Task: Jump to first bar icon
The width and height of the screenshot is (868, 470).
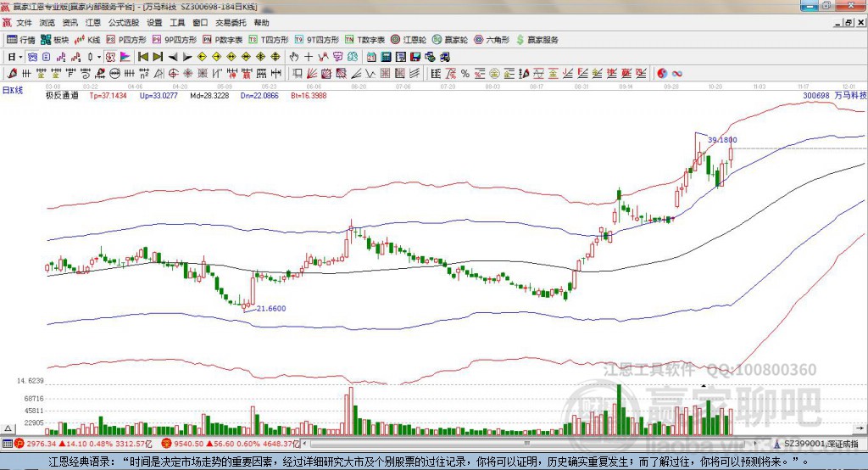Action: click(143, 57)
